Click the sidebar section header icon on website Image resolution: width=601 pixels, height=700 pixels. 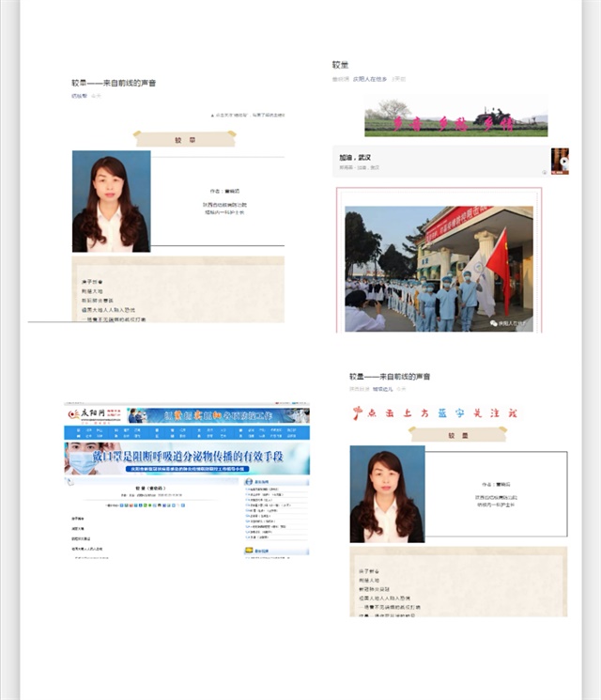(x=248, y=482)
